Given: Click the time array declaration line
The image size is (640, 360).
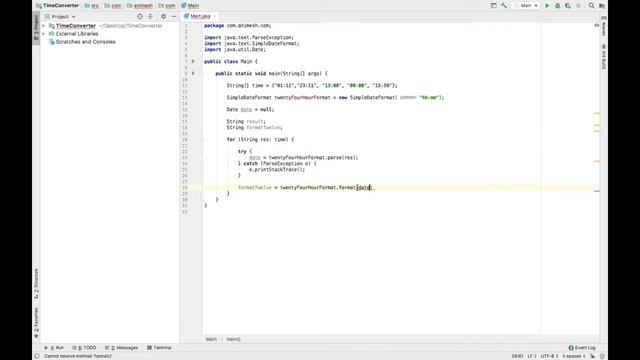Looking at the screenshot, I should click(x=312, y=86).
